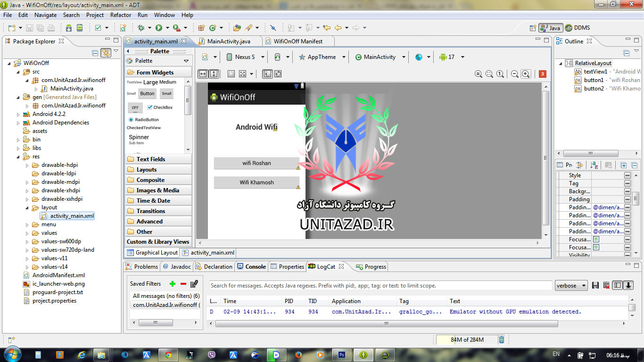Open the Palette dropdown menu arrow
The height and width of the screenshot is (362, 644).
[186, 61]
